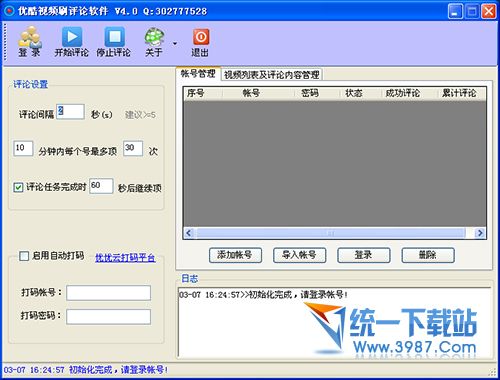
Task: Focus the 60 seconds delay field
Action: point(101,186)
